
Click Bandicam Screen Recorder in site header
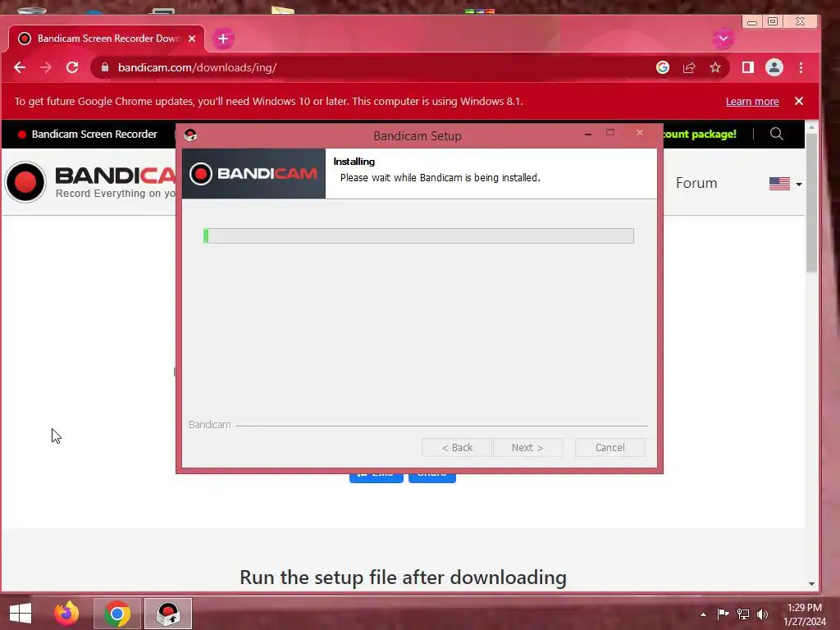(x=88, y=134)
